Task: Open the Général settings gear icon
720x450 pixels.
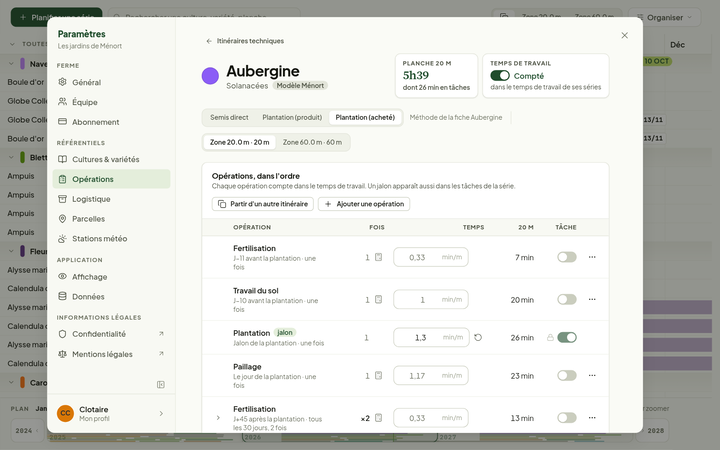Action: coord(62,82)
